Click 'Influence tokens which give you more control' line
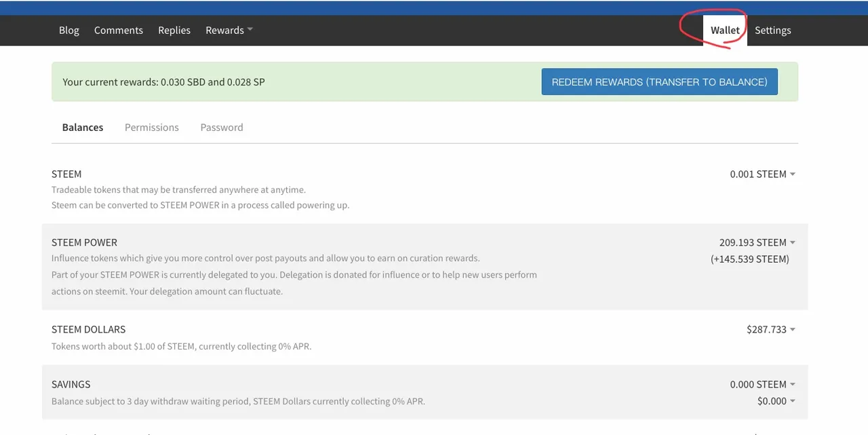The height and width of the screenshot is (435, 868). [x=266, y=259]
